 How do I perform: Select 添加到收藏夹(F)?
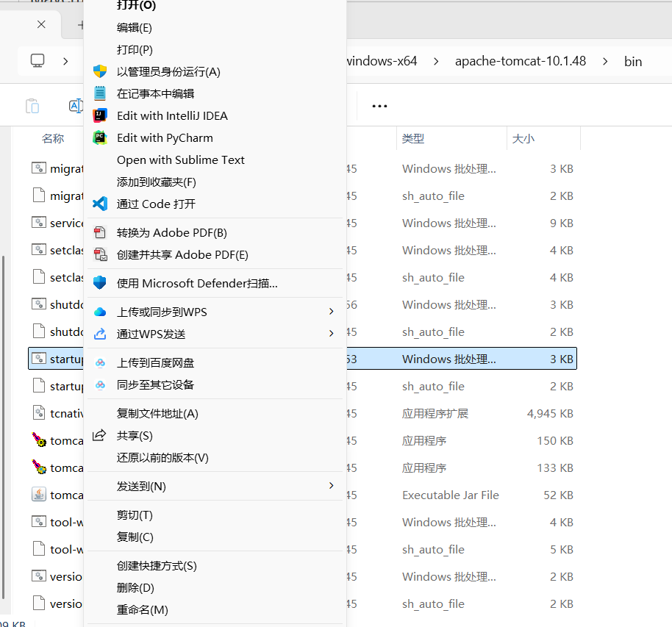pos(215,182)
